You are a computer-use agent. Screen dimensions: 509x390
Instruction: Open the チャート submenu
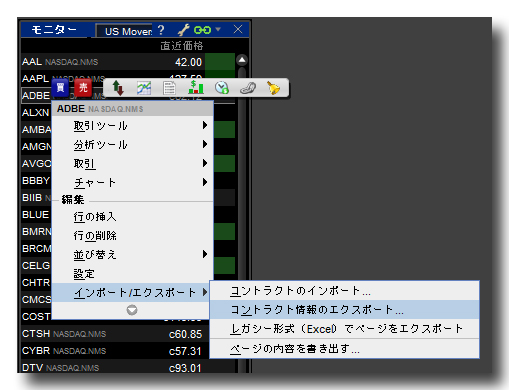[133, 183]
